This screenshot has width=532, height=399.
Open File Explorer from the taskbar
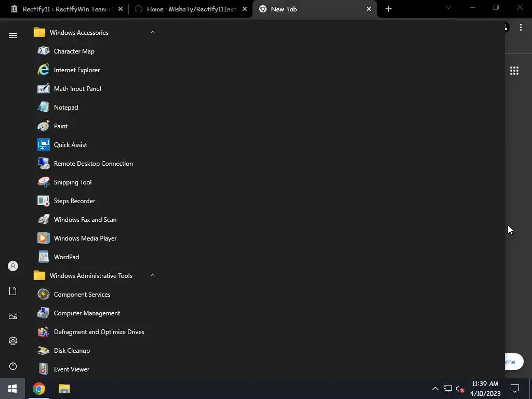coord(64,389)
